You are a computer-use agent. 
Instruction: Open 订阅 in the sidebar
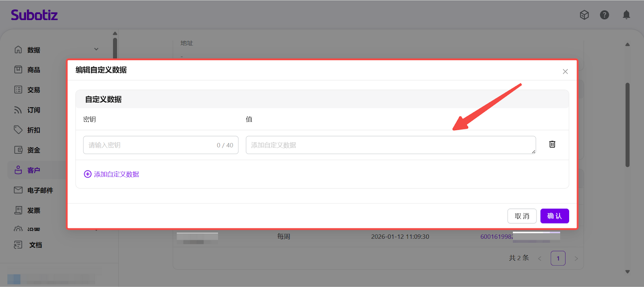[33, 110]
